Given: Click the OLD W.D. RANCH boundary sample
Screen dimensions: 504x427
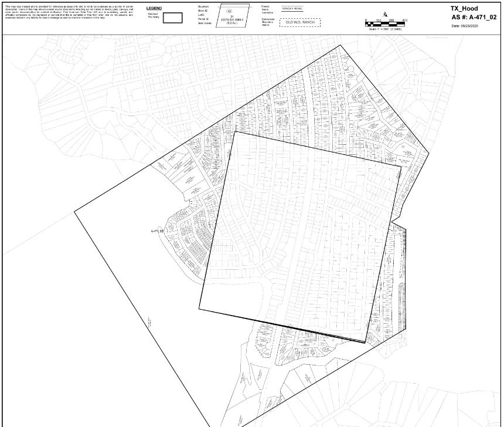Looking at the screenshot, I should pyautogui.click(x=300, y=22).
